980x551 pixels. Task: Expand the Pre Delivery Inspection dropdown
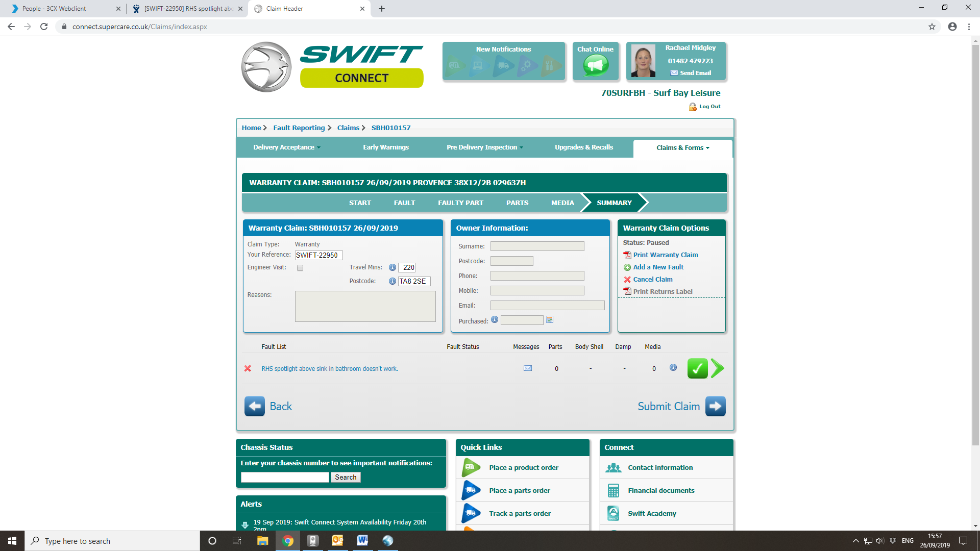point(484,147)
